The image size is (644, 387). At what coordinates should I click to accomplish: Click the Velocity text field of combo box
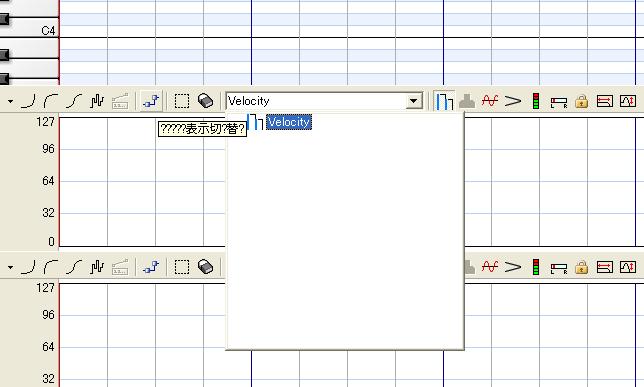(316, 101)
